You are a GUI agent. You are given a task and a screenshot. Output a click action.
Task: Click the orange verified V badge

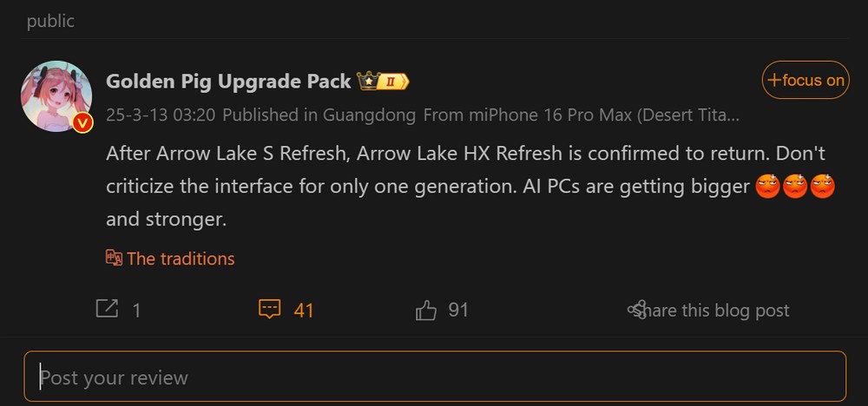(x=82, y=123)
